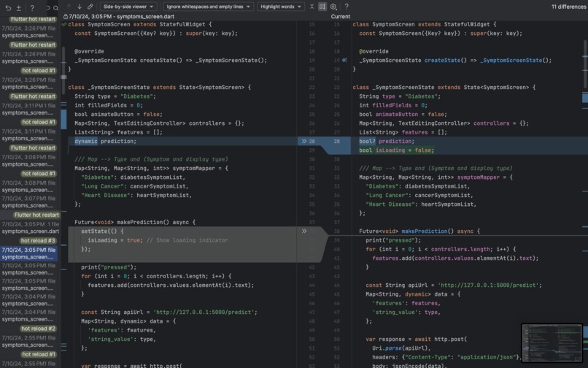Click int filledFields = 0 in left pane

pos(109,105)
